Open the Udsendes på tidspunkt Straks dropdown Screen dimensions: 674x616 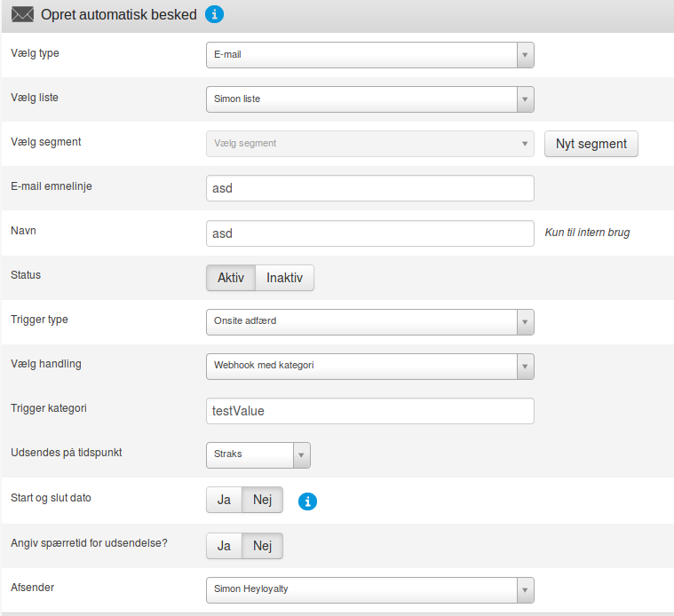[x=258, y=454]
